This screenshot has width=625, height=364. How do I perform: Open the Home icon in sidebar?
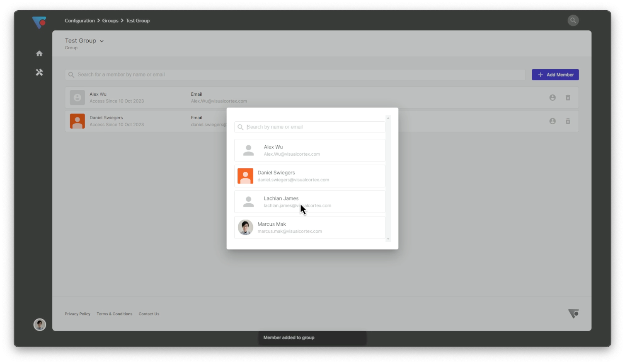click(x=39, y=53)
